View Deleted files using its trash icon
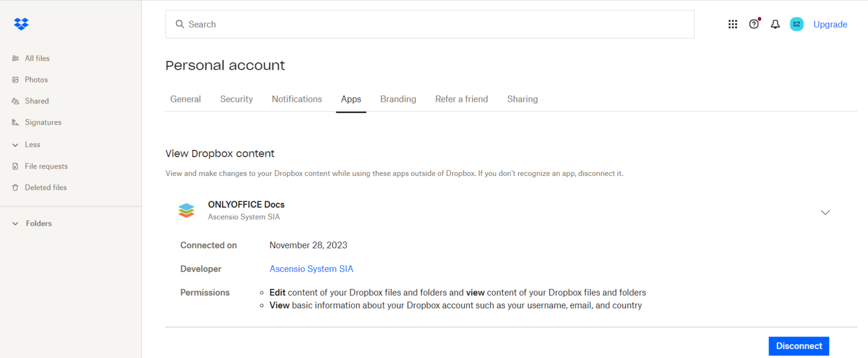868x358 pixels. click(15, 187)
